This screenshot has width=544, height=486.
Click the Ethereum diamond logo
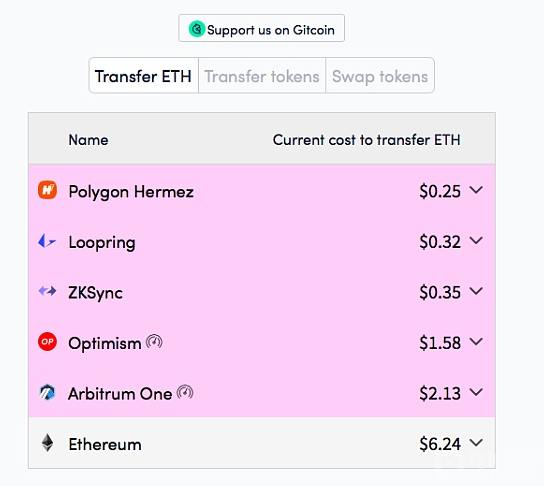point(48,443)
